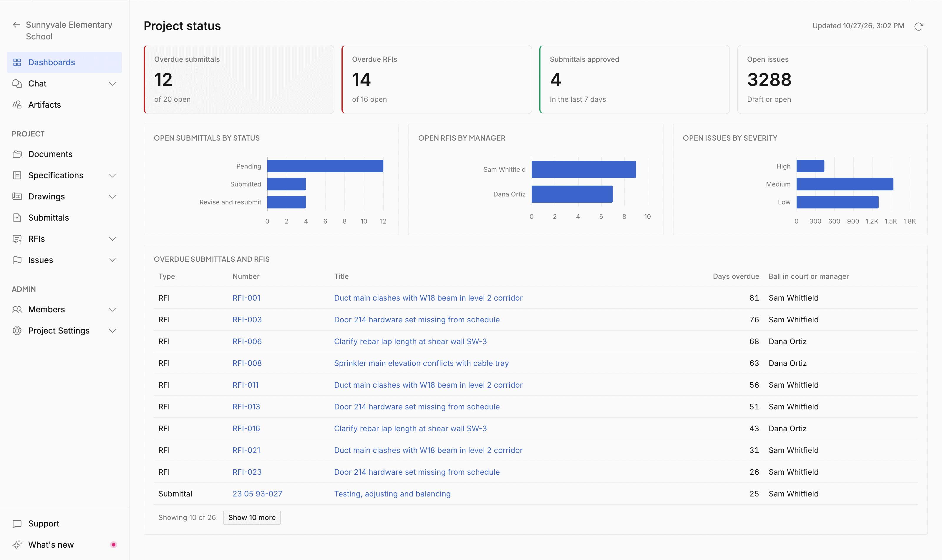Select the Open issues 3288 card

[x=832, y=79]
